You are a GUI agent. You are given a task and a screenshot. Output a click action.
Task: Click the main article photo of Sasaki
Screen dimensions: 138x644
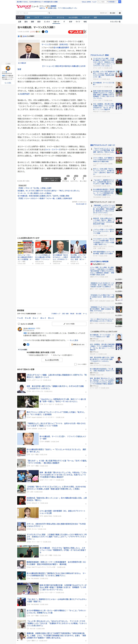[x=29, y=50]
